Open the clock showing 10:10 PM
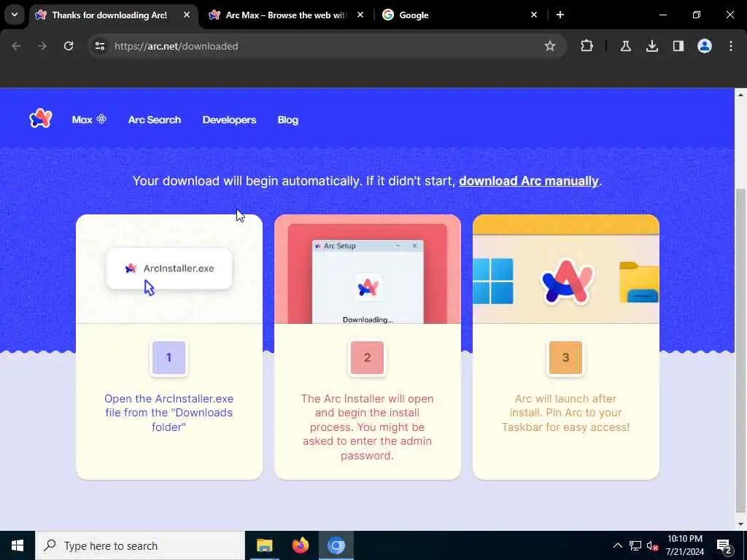 tap(684, 545)
